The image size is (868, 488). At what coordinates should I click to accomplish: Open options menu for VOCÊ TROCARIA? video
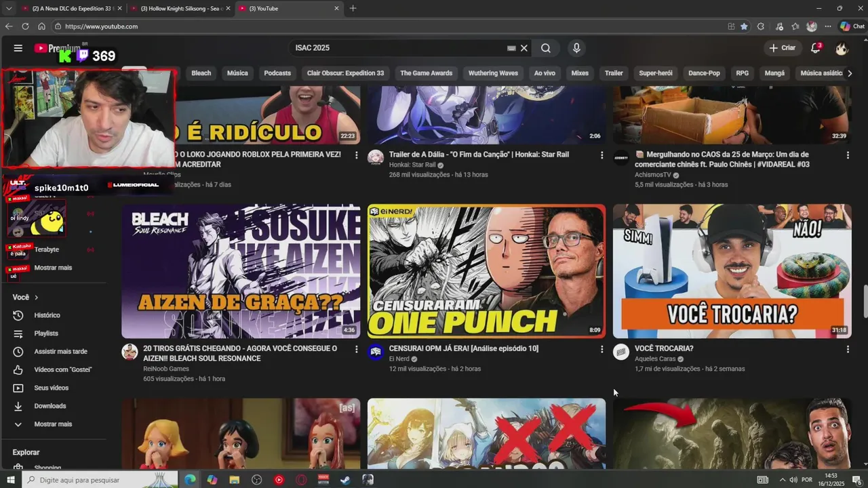tap(848, 349)
